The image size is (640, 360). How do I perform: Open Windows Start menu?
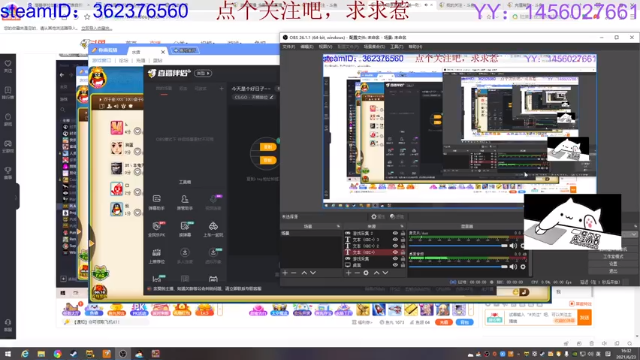[8, 354]
